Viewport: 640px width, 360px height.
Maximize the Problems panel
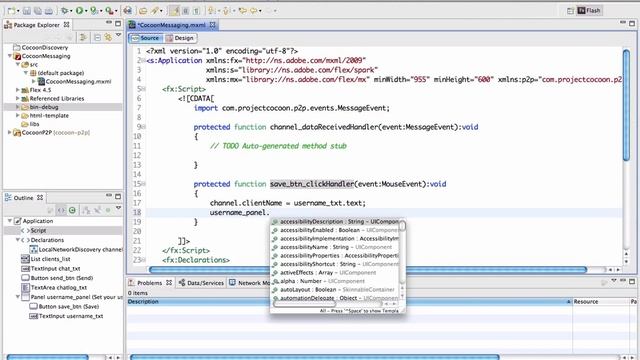point(632,281)
